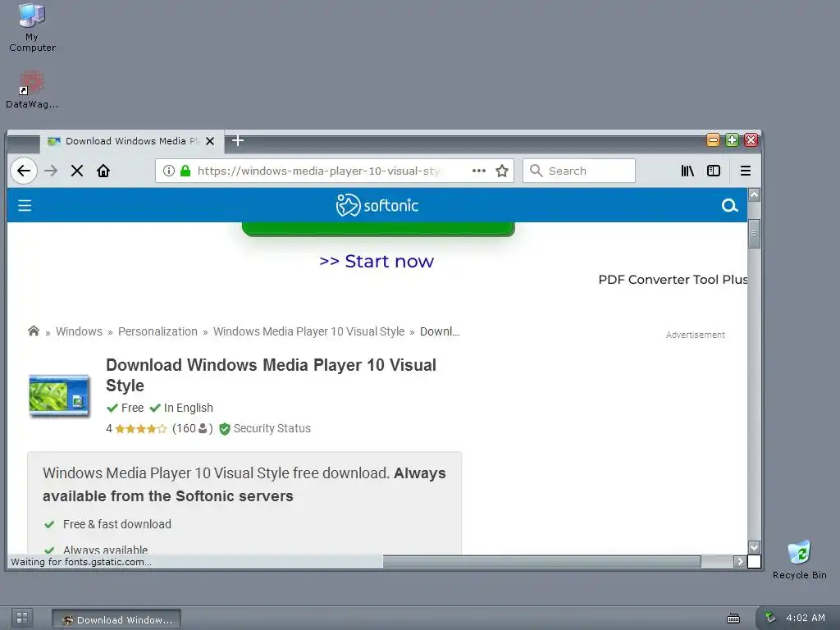Click the 'Free & fast download' text
840x630 pixels.
pyautogui.click(x=117, y=524)
